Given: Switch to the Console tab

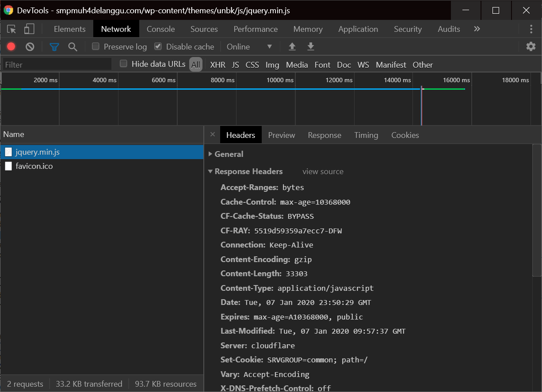Looking at the screenshot, I should (161, 29).
